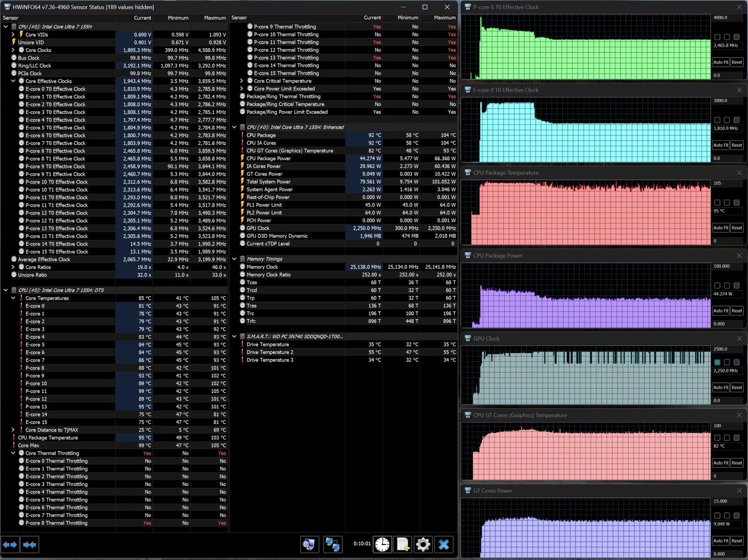Open the monitor magnifier icon in bottom toolbar
This screenshot has height=560, width=748.
coord(309,545)
